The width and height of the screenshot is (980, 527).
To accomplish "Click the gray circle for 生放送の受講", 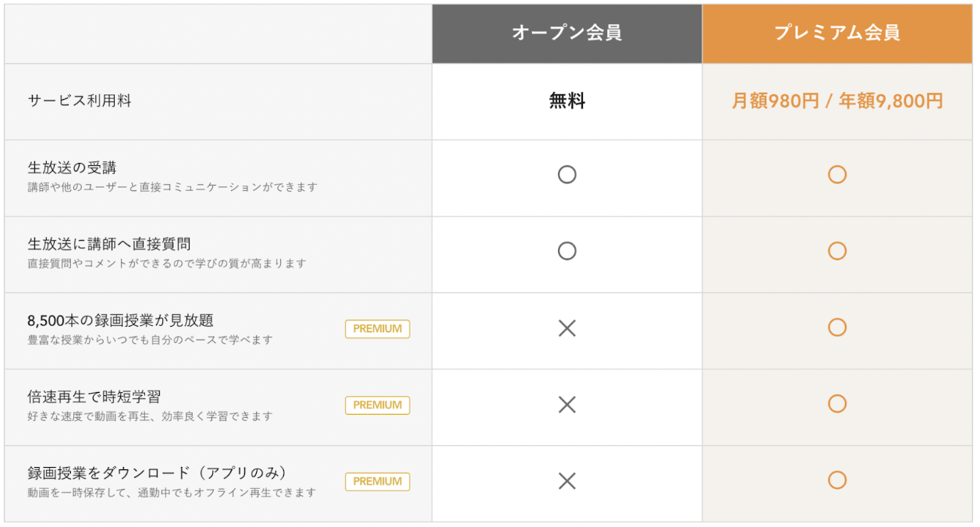I will [566, 175].
